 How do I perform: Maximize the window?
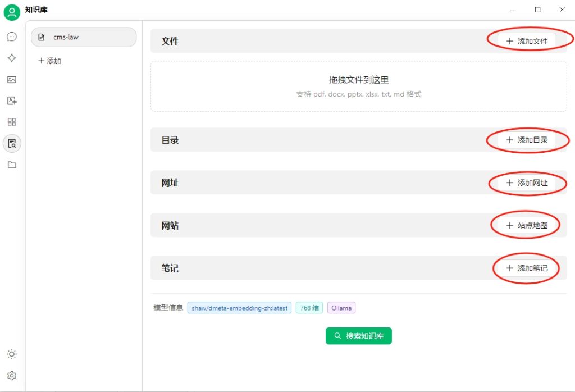point(537,10)
